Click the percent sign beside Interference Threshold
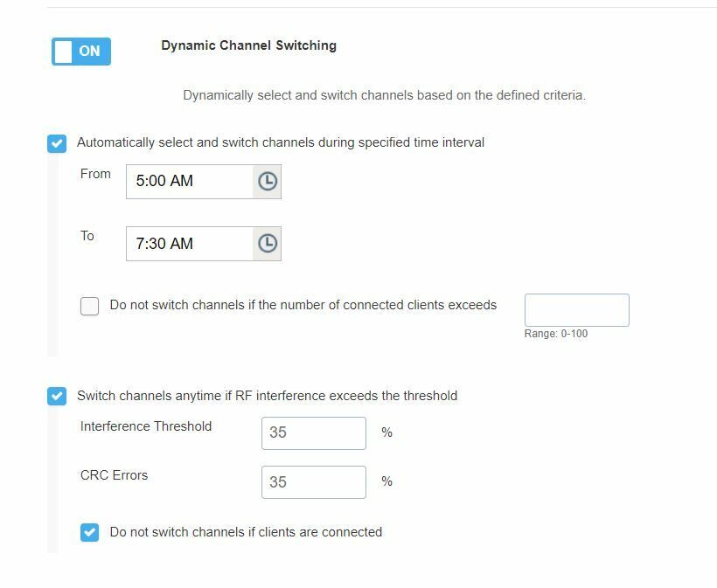This screenshot has width=717, height=588. [x=386, y=432]
